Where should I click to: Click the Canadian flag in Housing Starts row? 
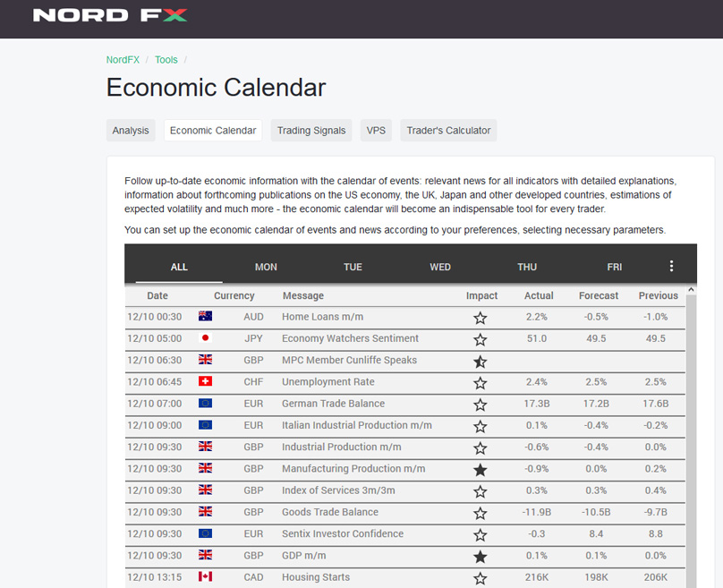point(205,577)
